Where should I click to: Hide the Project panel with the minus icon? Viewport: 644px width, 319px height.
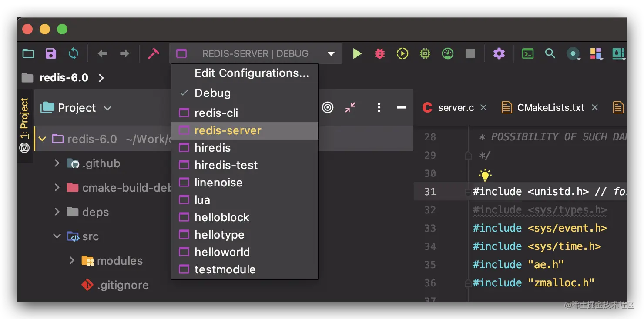coord(402,107)
